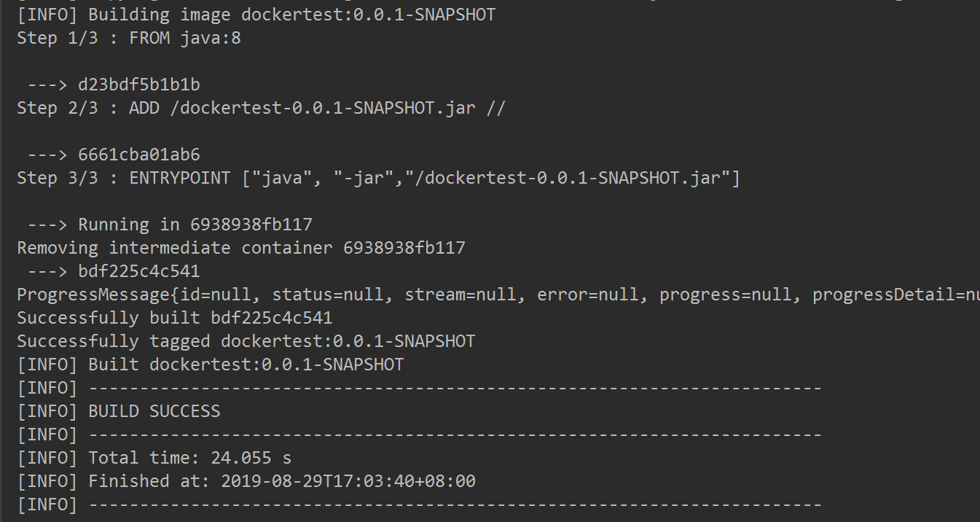The image size is (980, 522).
Task: Click the 'Step 1/3 : FROM java:8' line
Action: coord(128,38)
